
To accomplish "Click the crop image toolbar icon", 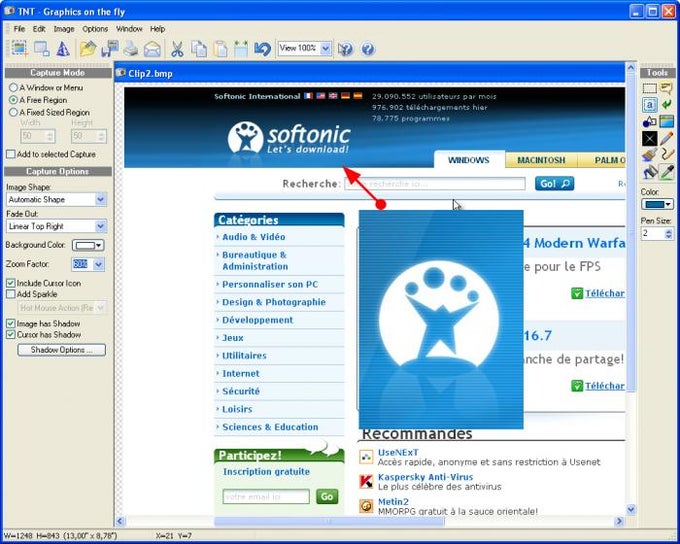I will pyautogui.click(x=241, y=49).
